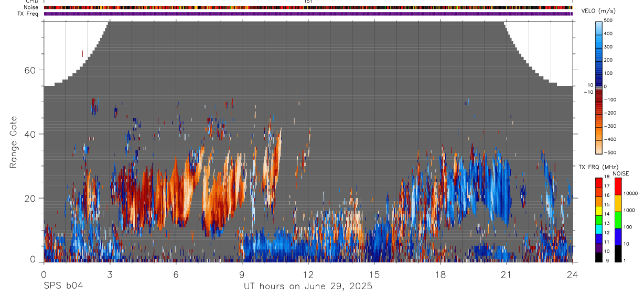Select the blue segment of the NOISE scale
This screenshot has height=297, width=644.
point(618,237)
